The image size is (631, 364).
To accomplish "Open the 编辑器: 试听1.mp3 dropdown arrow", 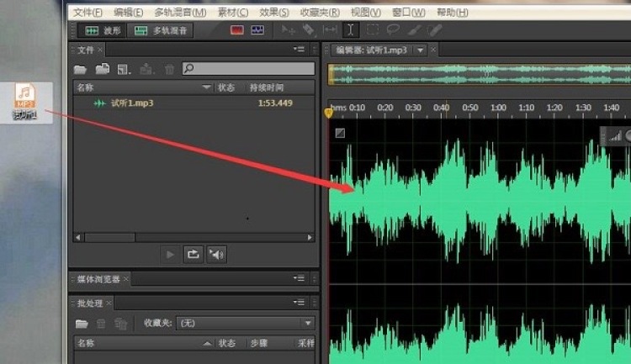I will click(x=420, y=50).
